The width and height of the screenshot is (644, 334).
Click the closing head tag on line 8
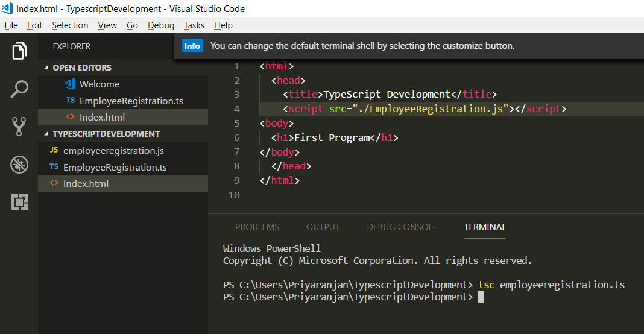[291, 166]
